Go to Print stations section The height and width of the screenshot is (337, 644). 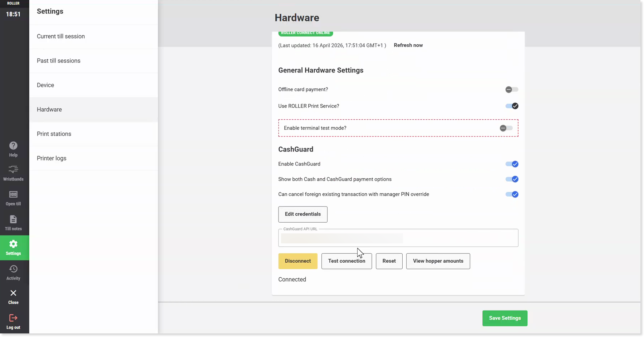click(x=54, y=134)
